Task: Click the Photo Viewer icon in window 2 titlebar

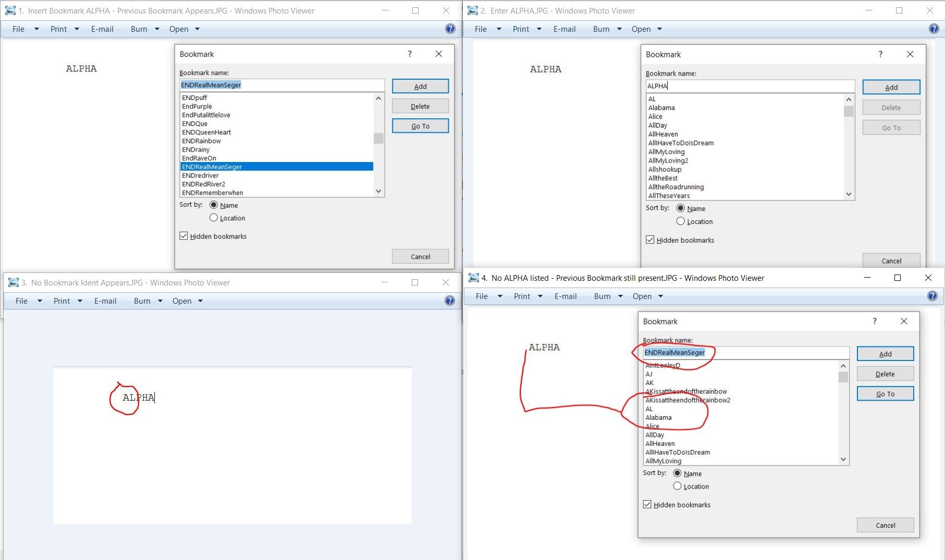Action: click(472, 10)
